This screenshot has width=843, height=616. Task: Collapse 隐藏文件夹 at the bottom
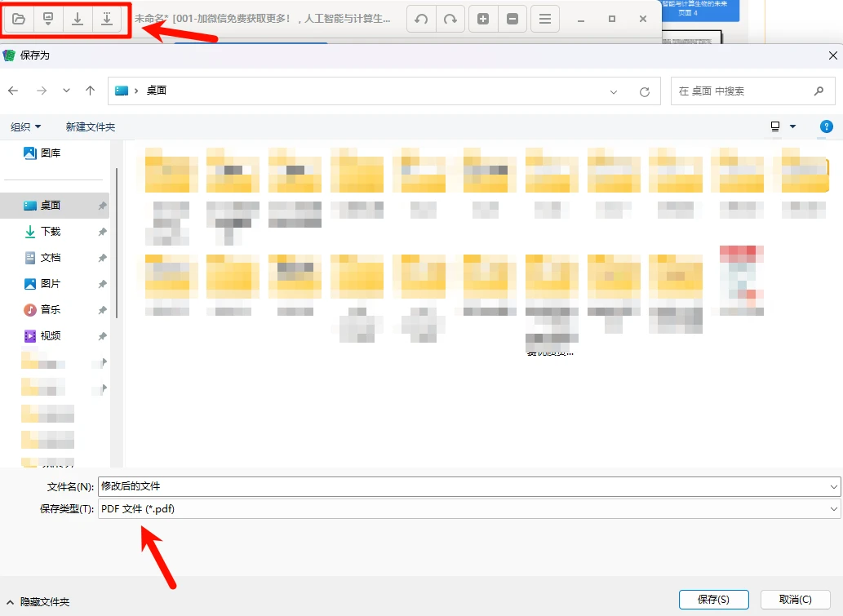pyautogui.click(x=38, y=601)
